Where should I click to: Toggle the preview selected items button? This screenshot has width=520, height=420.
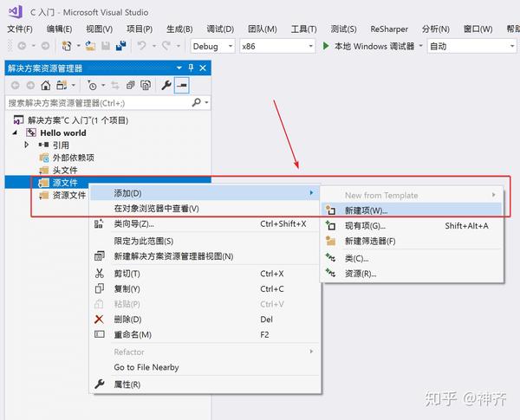(182, 86)
